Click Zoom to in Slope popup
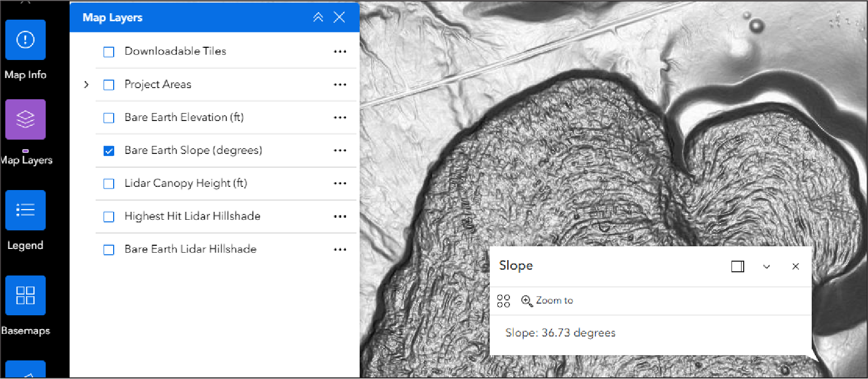Image resolution: width=868 pixels, height=379 pixels. pos(547,300)
